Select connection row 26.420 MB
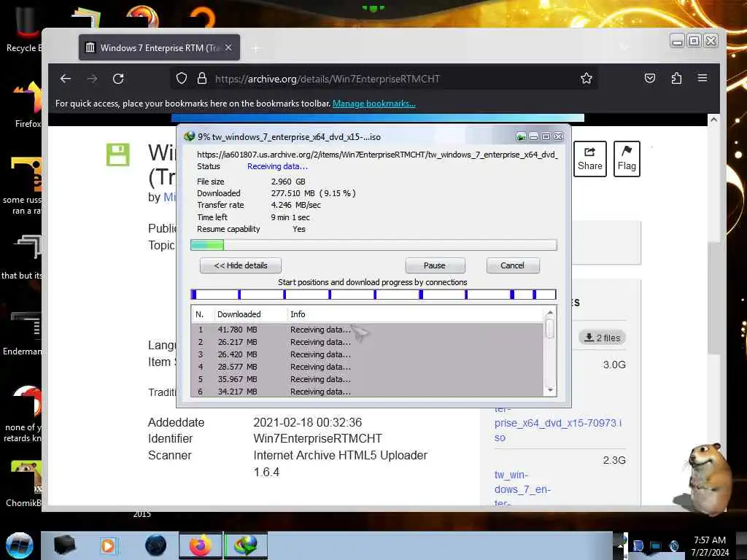This screenshot has width=747, height=560. [367, 354]
